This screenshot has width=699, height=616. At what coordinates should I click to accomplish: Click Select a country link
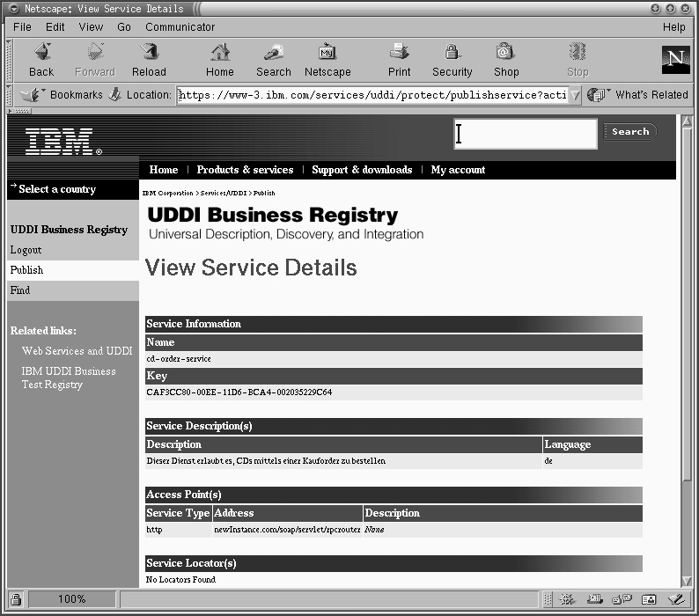click(x=57, y=189)
